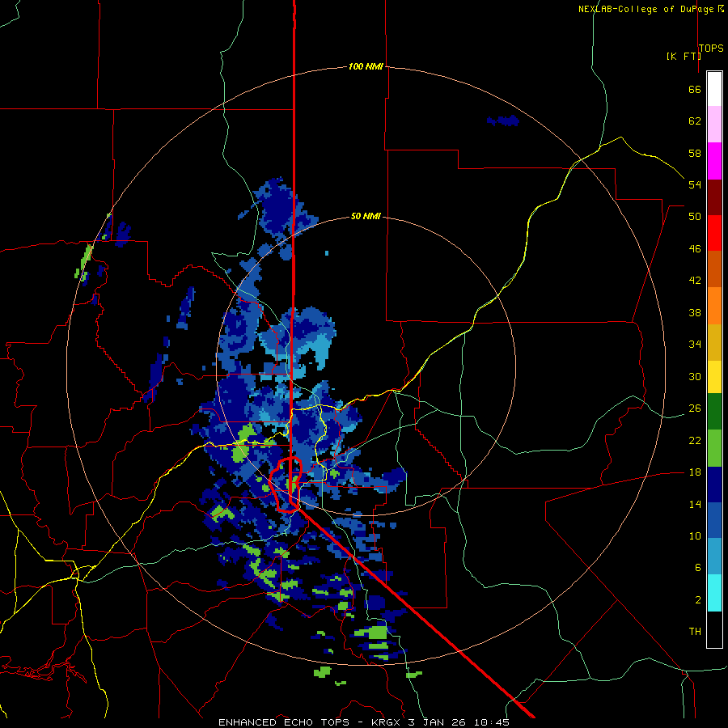Select the magenta legend swatch
This screenshot has height=728, width=728.
[x=714, y=161]
